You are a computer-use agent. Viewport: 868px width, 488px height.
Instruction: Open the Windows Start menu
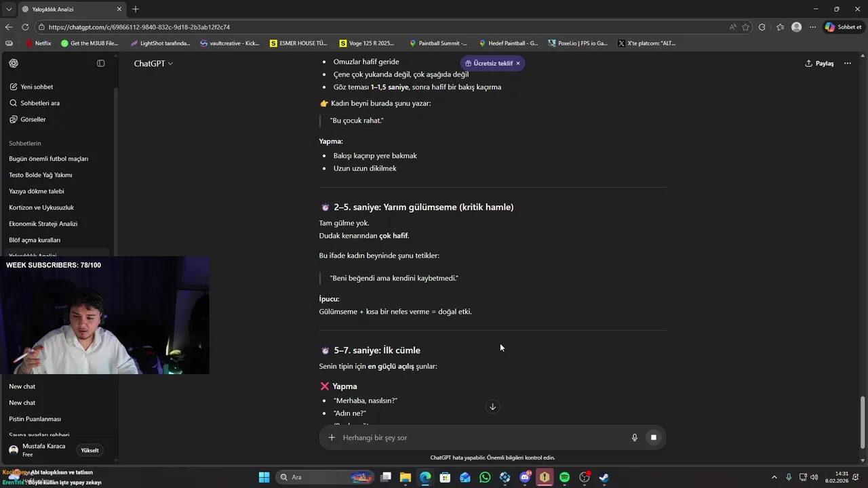click(264, 477)
